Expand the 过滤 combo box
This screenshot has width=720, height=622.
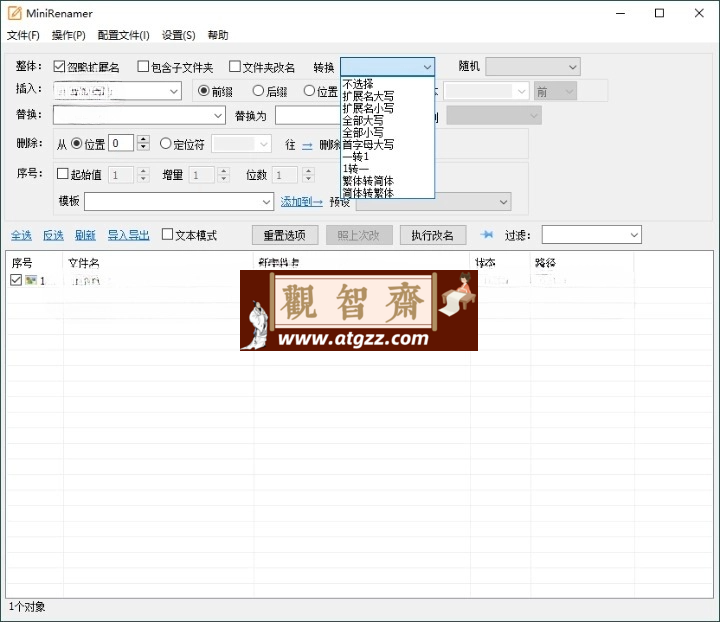pyautogui.click(x=634, y=235)
